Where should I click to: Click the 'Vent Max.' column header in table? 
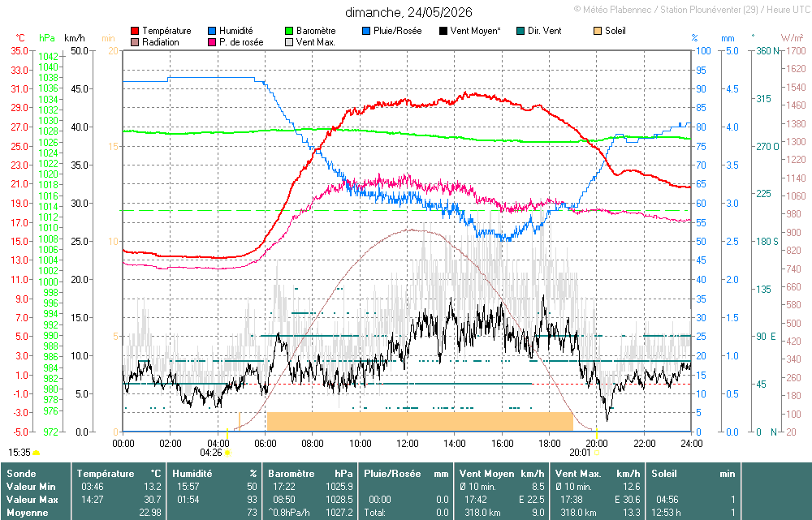click(x=578, y=474)
